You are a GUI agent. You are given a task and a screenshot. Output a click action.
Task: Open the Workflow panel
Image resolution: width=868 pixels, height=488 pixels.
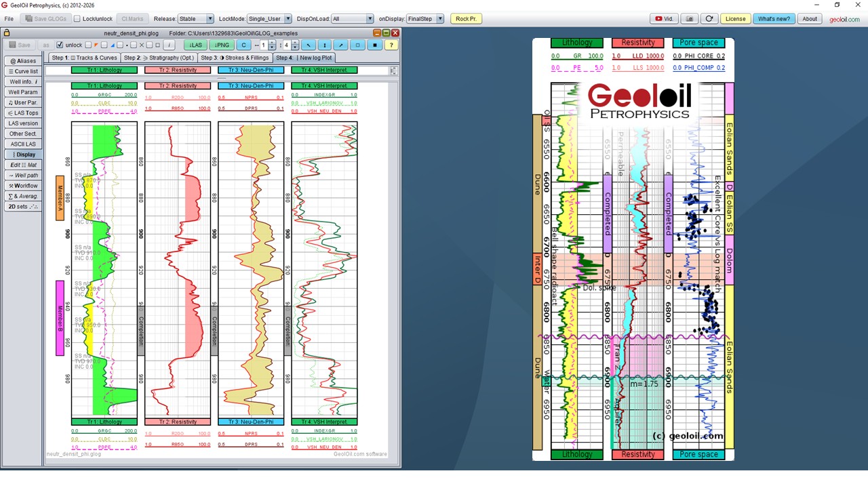tap(23, 186)
